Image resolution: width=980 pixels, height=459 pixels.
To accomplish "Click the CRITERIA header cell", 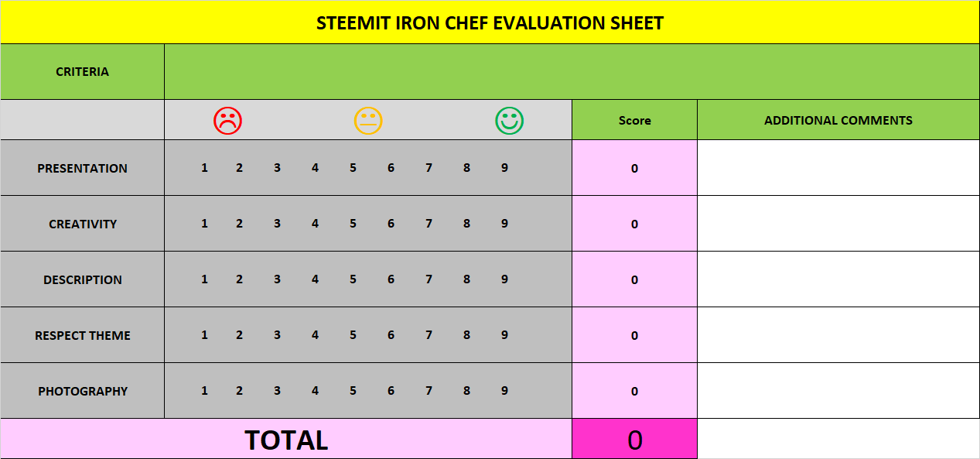I will 82,72.
